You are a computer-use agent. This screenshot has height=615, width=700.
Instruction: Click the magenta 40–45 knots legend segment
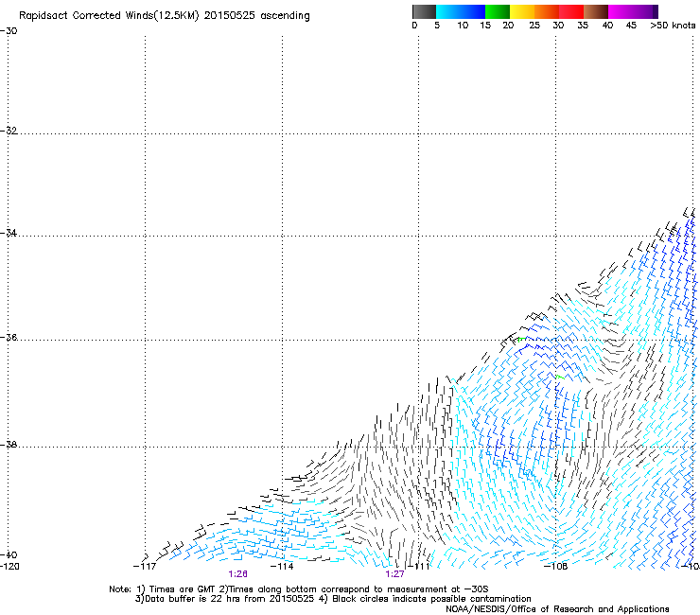[621, 11]
